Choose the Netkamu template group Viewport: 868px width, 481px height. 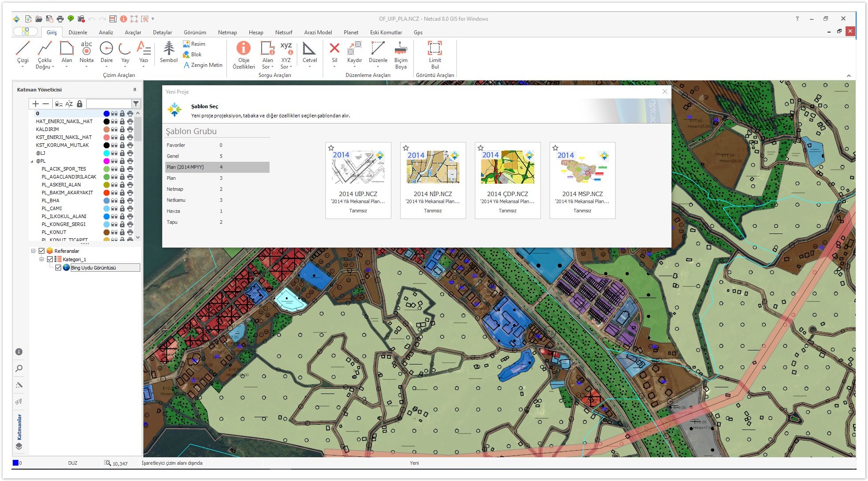176,200
